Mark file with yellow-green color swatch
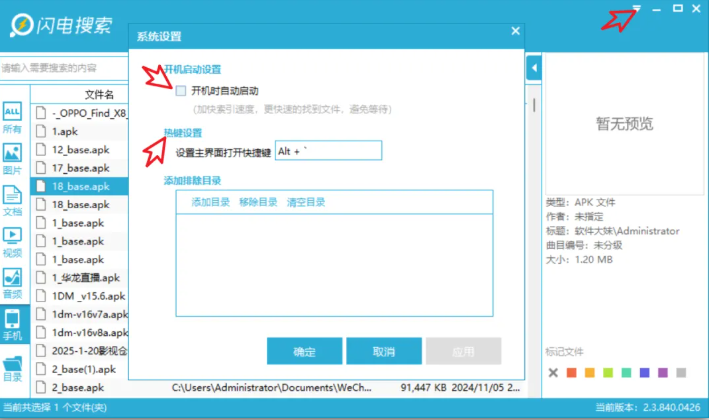The image size is (709, 420). click(608, 373)
